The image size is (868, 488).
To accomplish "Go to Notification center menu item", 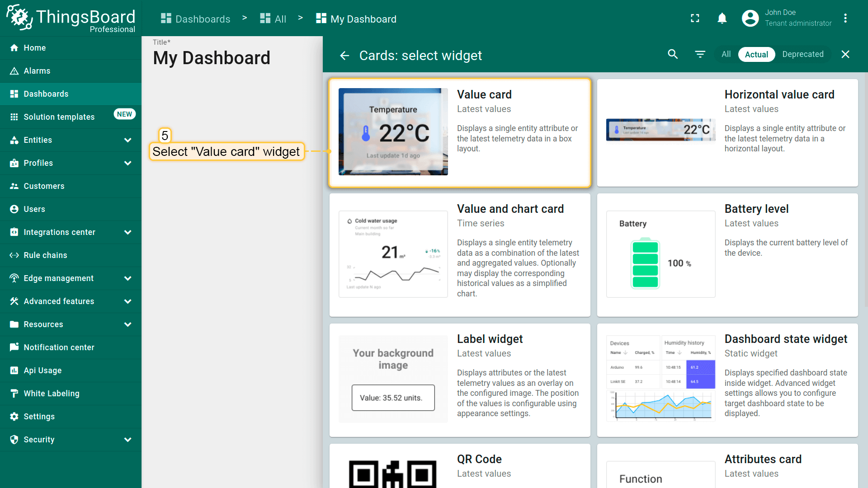I will [59, 347].
